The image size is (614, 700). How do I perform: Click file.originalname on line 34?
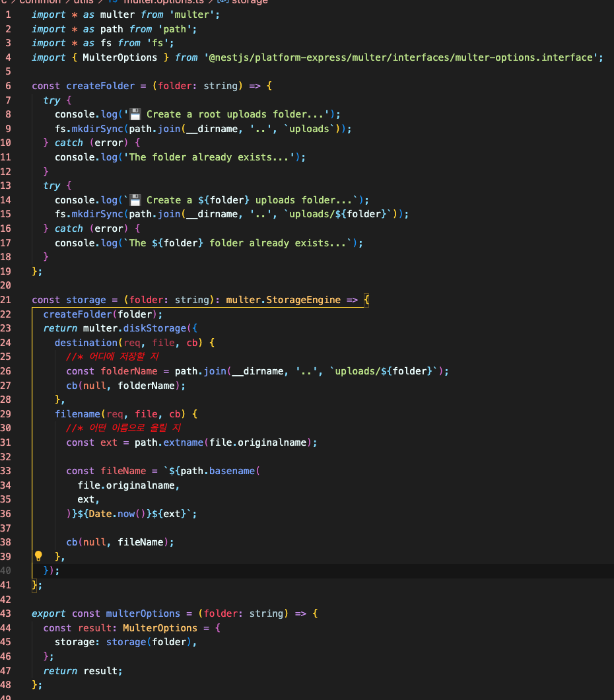[x=126, y=486]
